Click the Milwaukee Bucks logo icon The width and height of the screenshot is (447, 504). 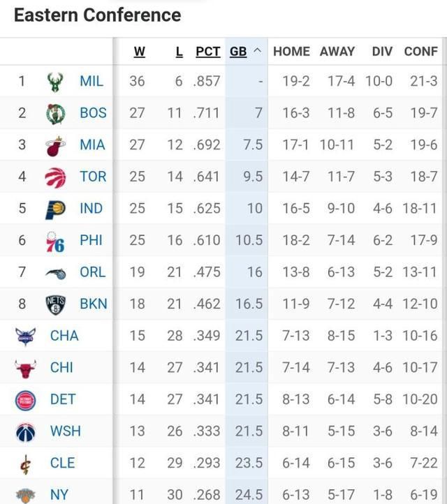point(55,82)
